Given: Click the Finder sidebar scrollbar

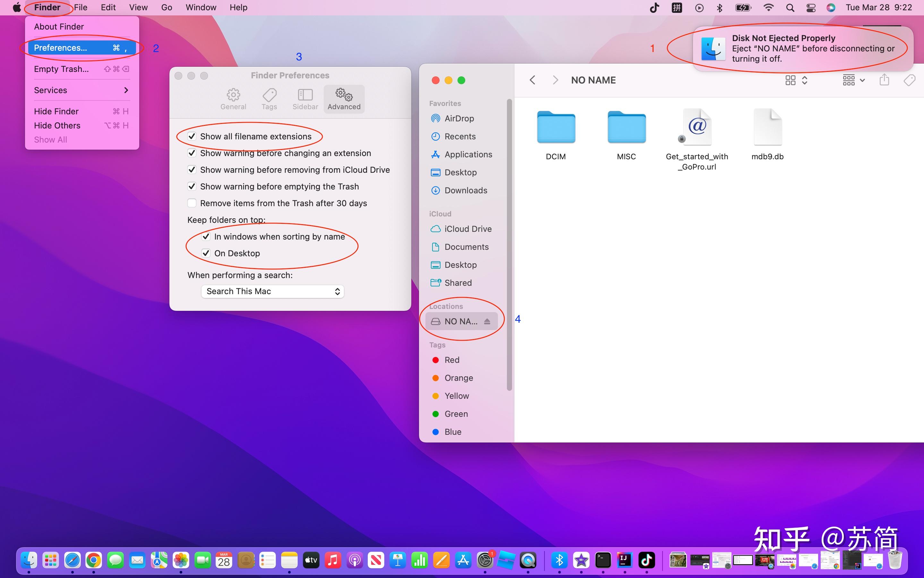Looking at the screenshot, I should (509, 245).
